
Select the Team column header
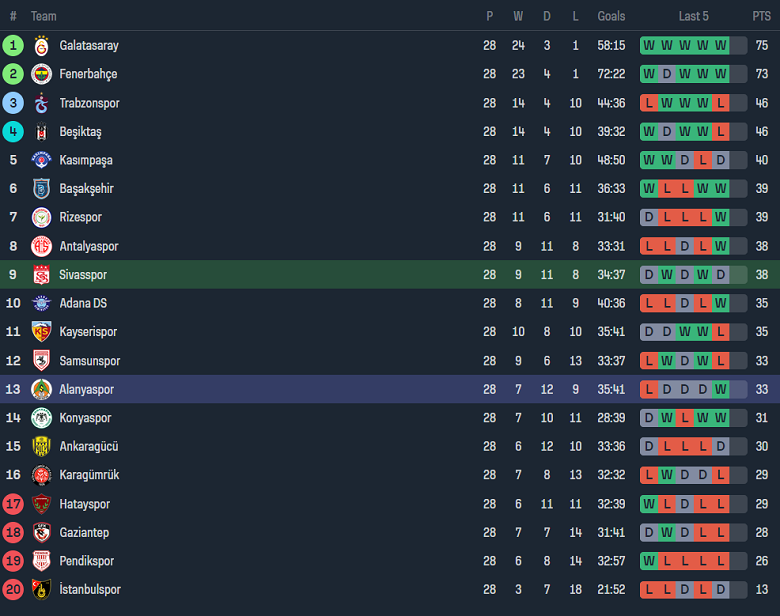tap(43, 16)
